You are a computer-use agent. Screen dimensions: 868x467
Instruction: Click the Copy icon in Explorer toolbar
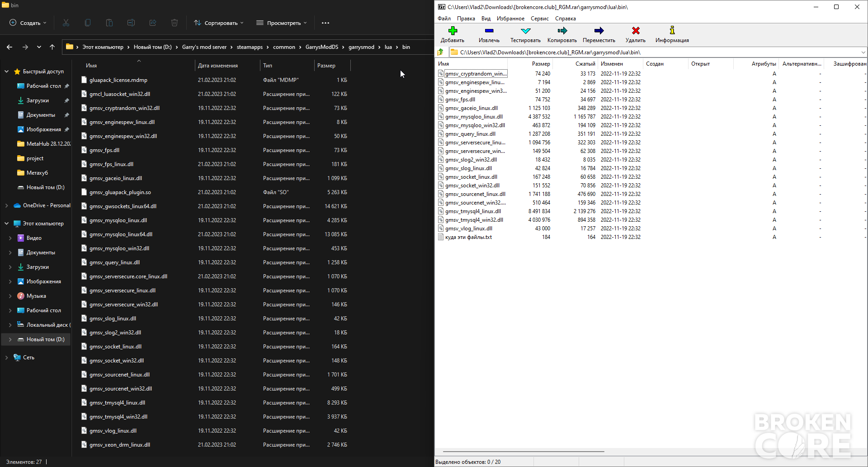(x=88, y=23)
